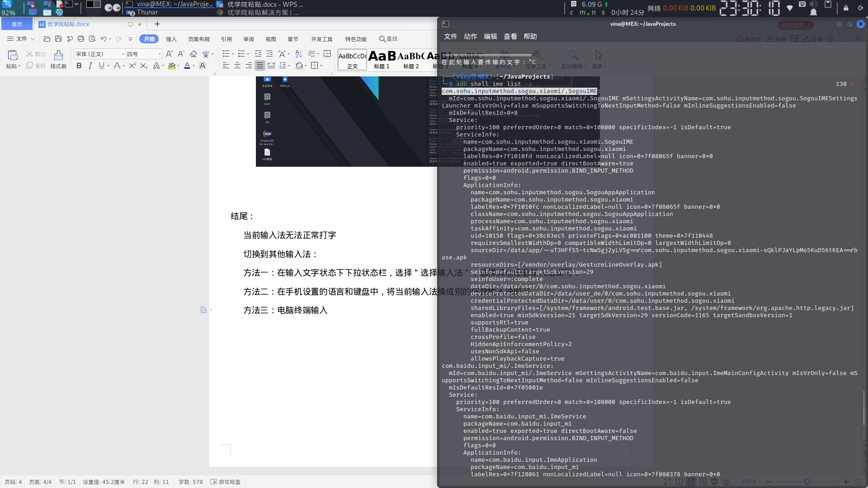
Task: Export document to PDF icon
Action: coord(70,39)
